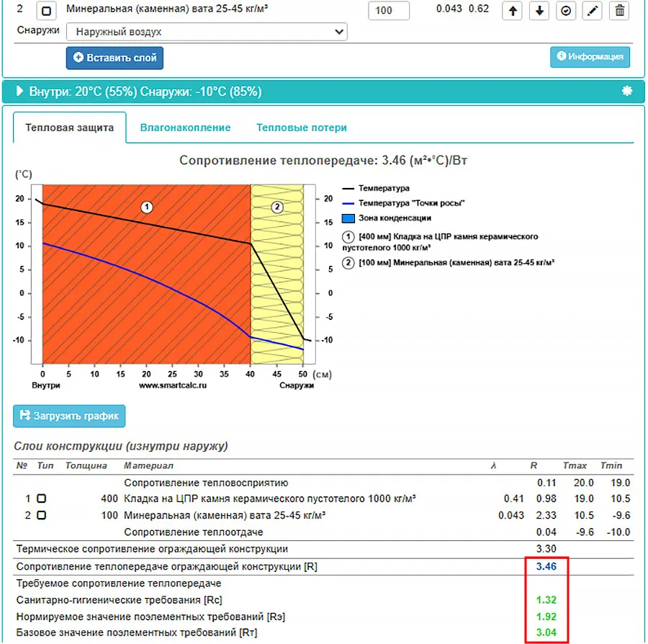Viewport: 648px width, 644px height.
Task: Click the circled checkmark icon for layer 2
Action: tap(566, 10)
